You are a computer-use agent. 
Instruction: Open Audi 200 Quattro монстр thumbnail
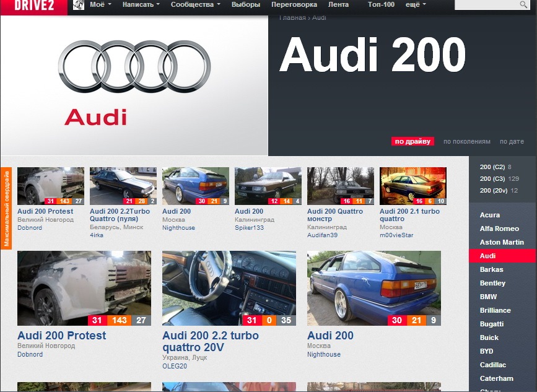341,186
